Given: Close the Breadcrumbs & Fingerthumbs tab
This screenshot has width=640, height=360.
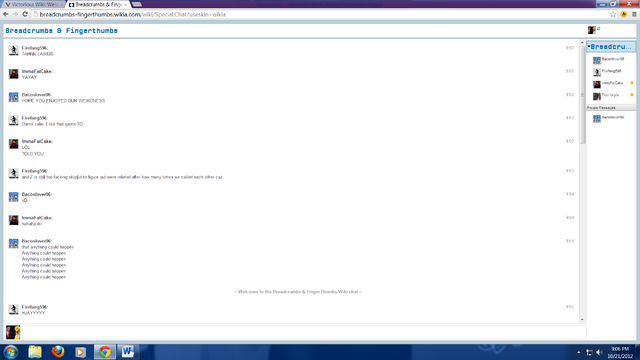Looking at the screenshot, I should tap(125, 4).
